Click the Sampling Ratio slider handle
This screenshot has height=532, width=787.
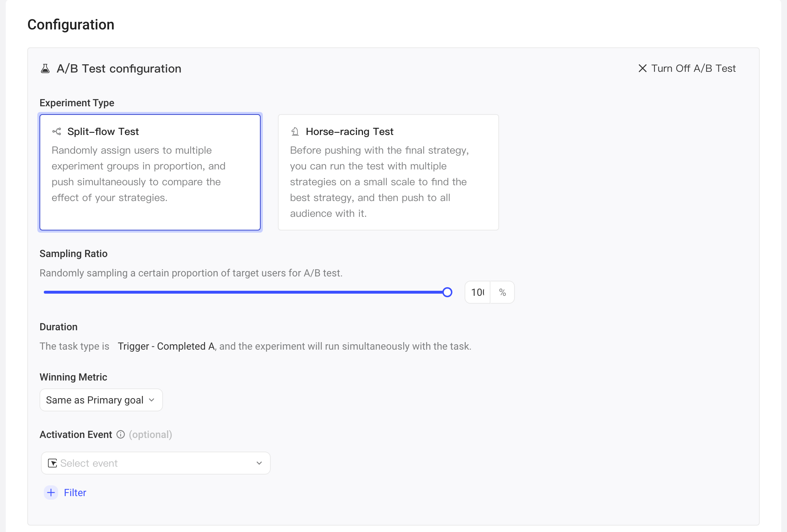[x=447, y=292]
